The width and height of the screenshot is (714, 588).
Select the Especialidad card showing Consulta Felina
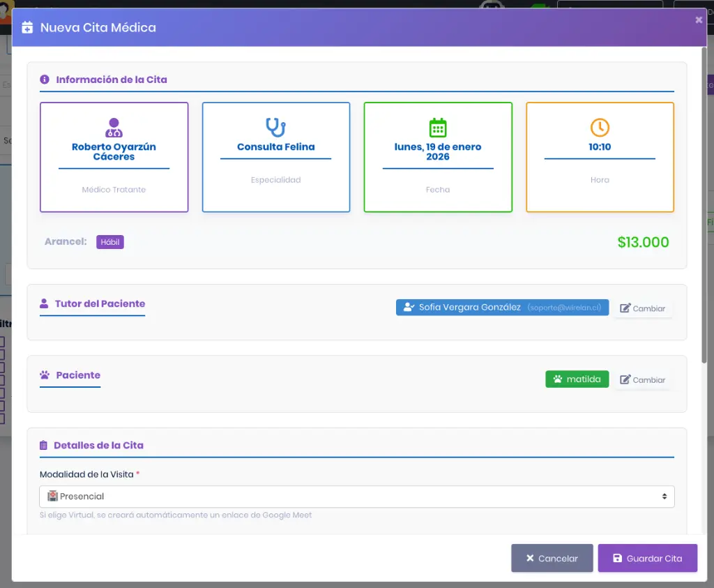[276, 157]
